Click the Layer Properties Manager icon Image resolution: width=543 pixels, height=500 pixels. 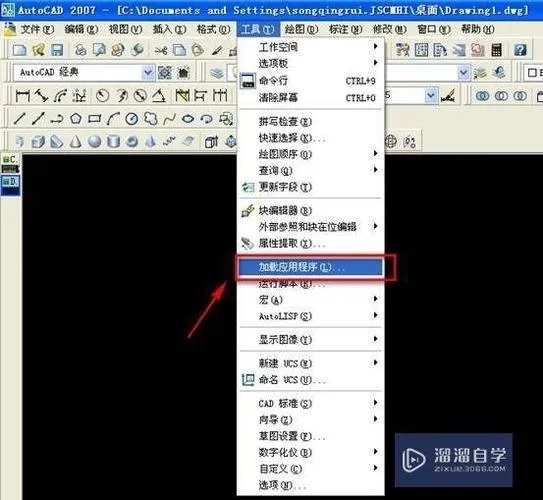pyautogui.click(x=217, y=73)
